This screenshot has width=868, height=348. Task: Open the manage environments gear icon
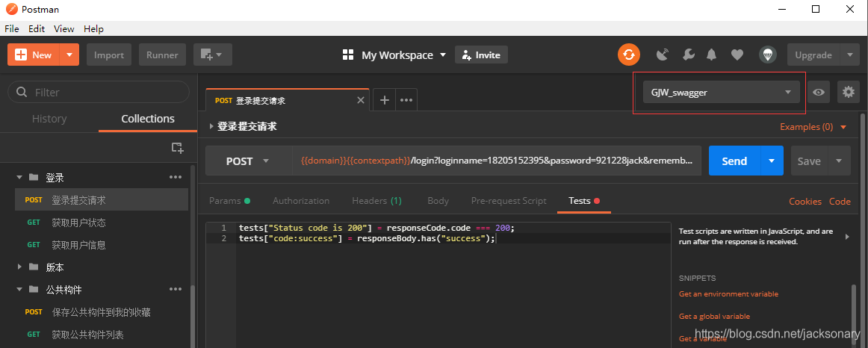848,92
